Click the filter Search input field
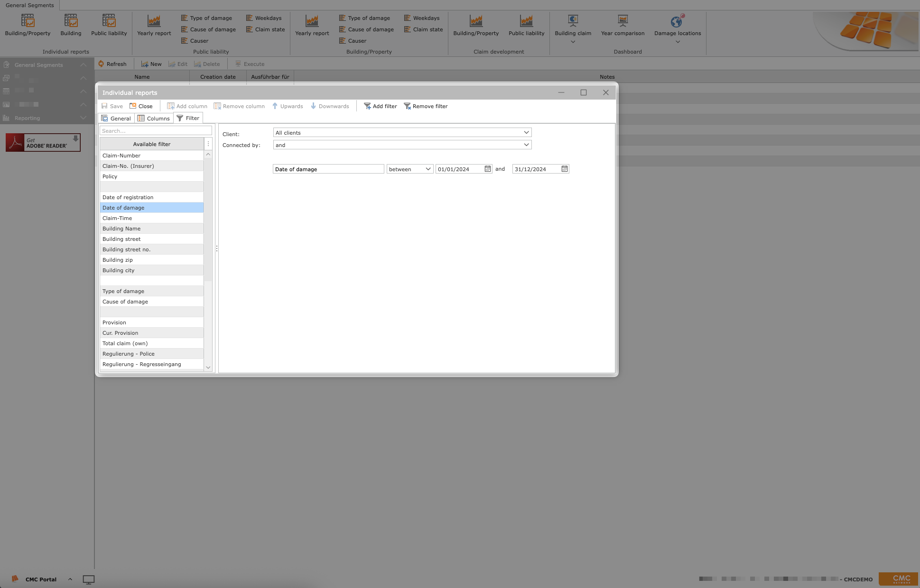Image resolution: width=920 pixels, height=588 pixels. [x=156, y=131]
